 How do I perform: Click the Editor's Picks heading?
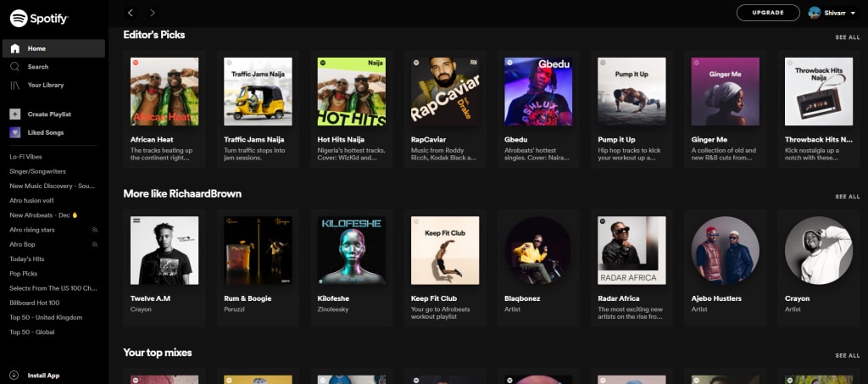tap(154, 34)
